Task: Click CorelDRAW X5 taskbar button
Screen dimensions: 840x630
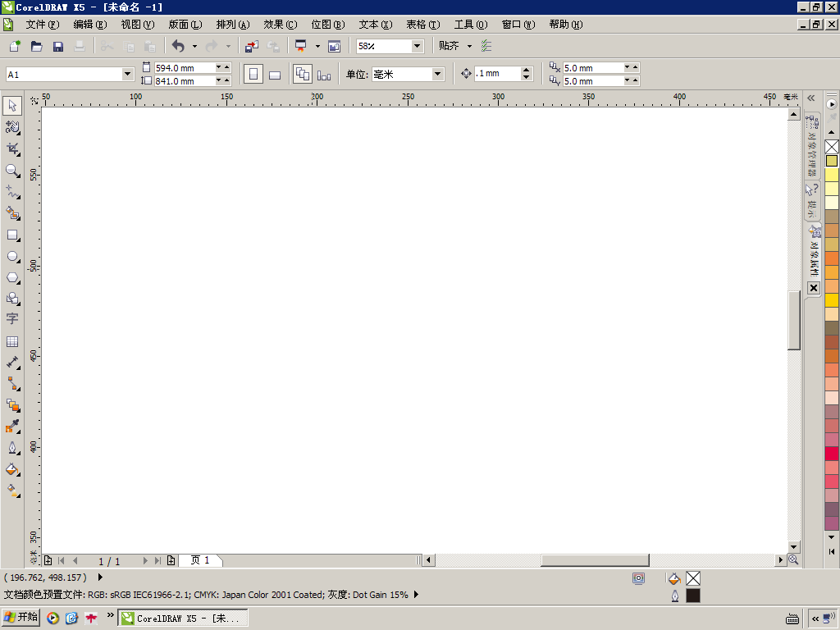Action: coord(183,619)
